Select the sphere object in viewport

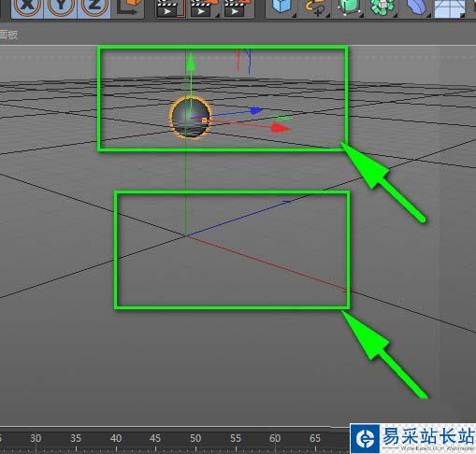click(x=190, y=118)
